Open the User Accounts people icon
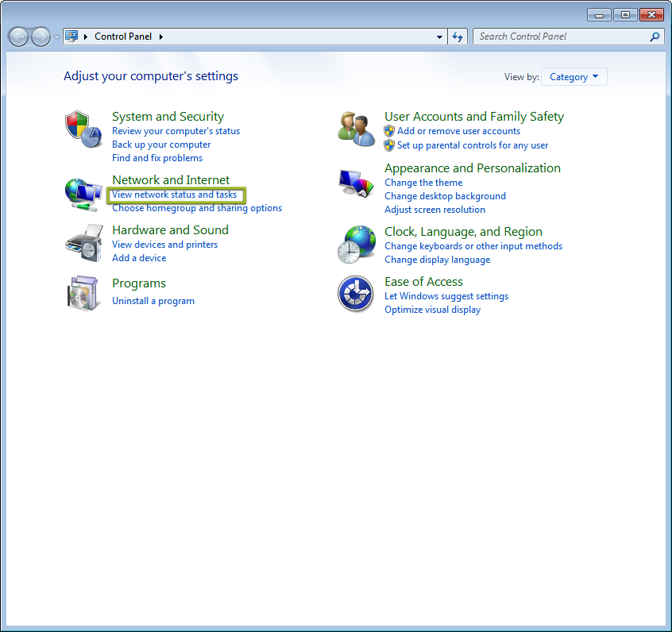 [357, 129]
